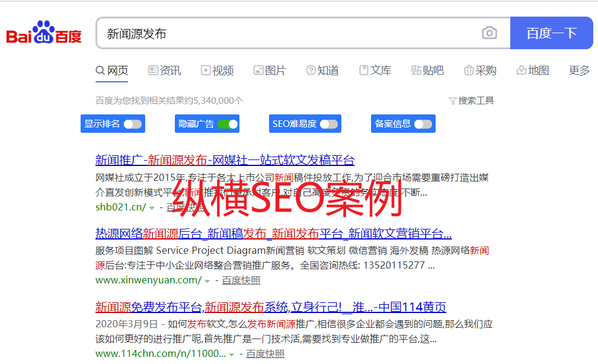Turn off the 隐藏广告 toggle
This screenshot has height=364, width=598.
point(228,124)
